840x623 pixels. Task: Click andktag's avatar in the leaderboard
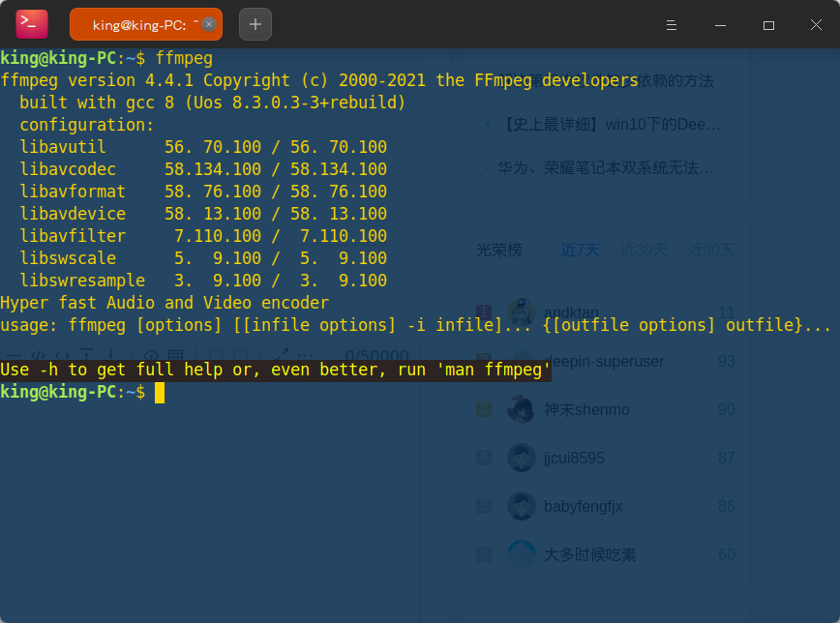(521, 312)
